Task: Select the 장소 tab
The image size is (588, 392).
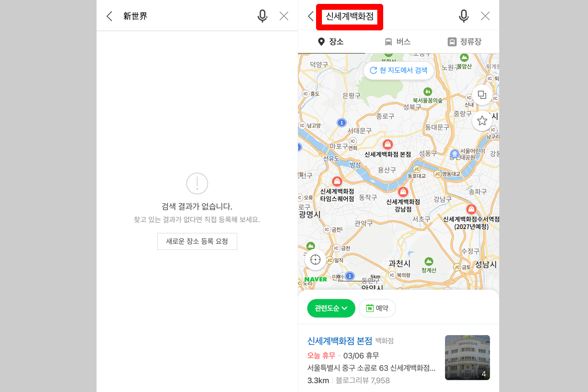Action: 332,42
